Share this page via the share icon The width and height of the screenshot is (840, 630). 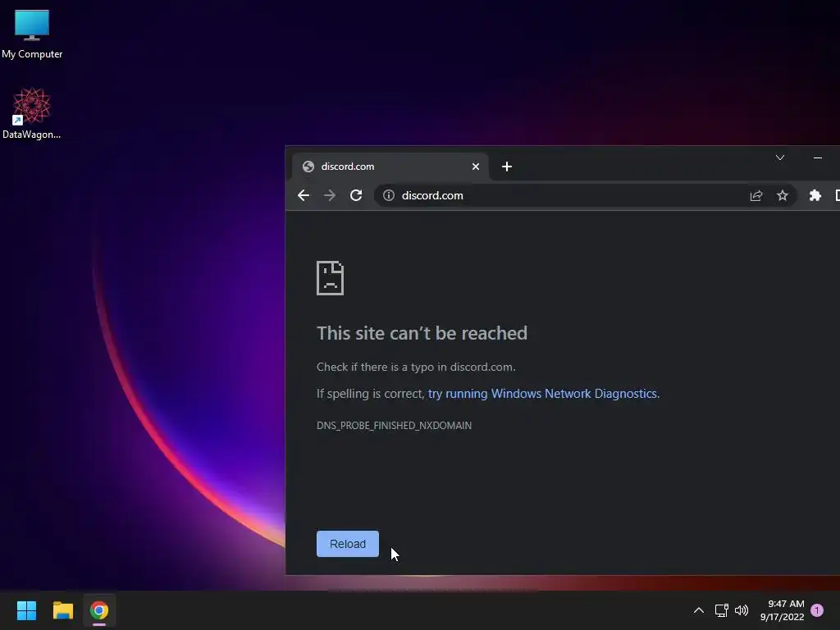coord(756,195)
